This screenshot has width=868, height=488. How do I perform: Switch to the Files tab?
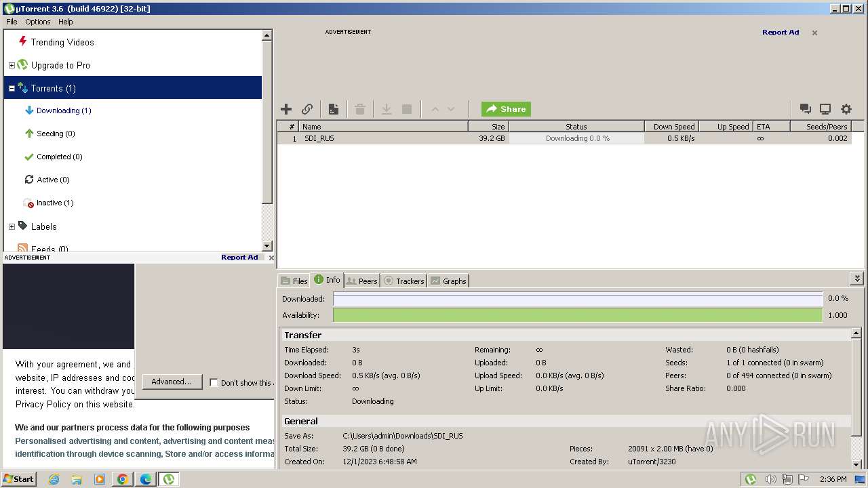294,281
